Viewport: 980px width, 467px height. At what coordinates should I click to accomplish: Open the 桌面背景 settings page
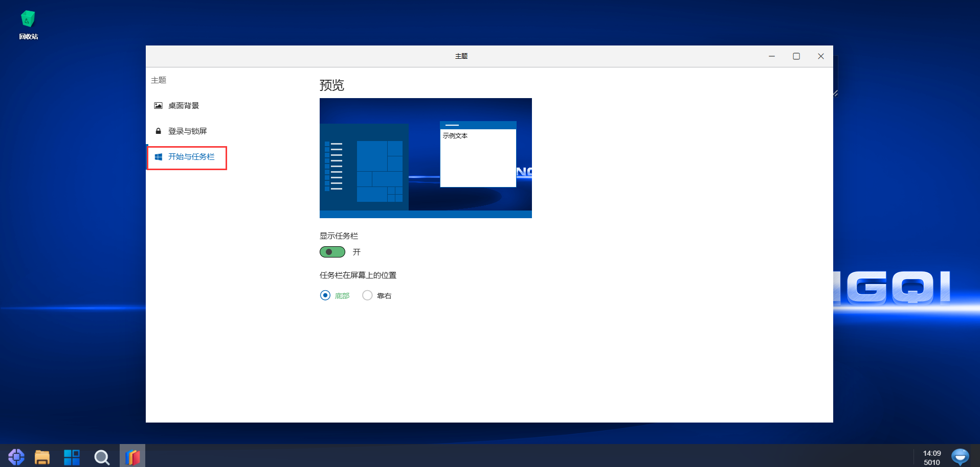tap(176, 106)
